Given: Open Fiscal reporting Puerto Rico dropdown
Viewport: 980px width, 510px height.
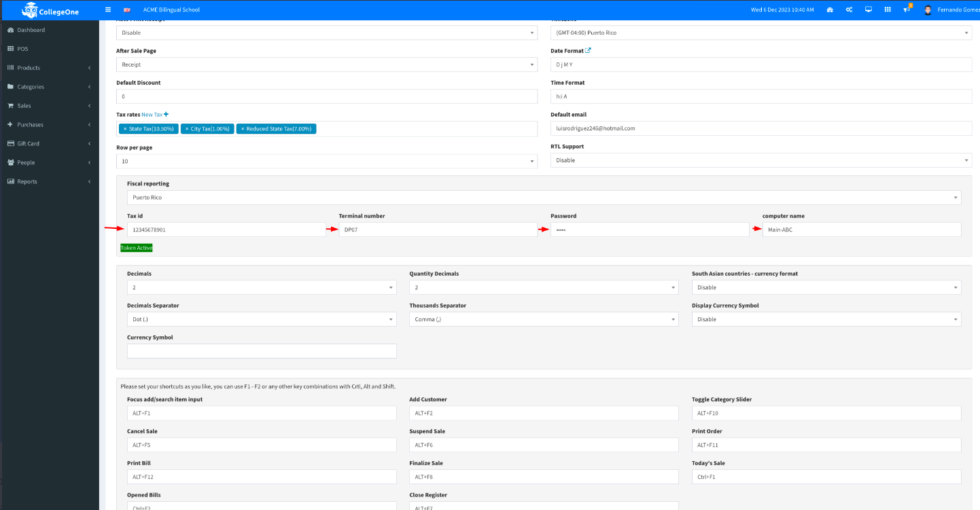Looking at the screenshot, I should 544,198.
